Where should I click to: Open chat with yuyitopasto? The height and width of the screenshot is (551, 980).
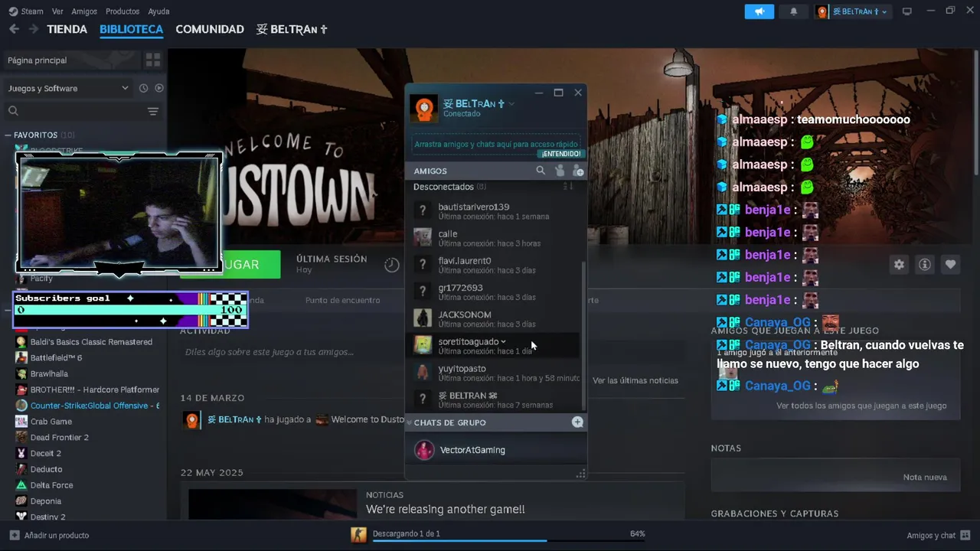(x=495, y=373)
